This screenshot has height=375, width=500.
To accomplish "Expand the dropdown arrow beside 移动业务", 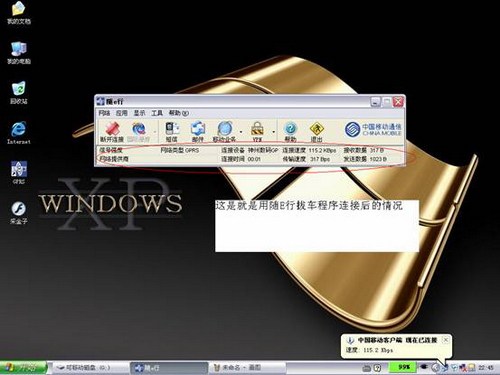I will (241, 132).
